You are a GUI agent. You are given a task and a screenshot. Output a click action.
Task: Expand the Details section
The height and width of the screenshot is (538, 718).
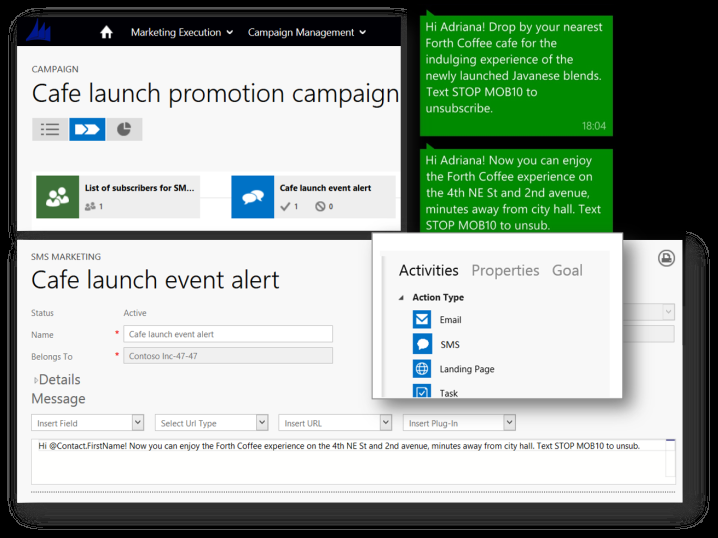pyautogui.click(x=36, y=380)
